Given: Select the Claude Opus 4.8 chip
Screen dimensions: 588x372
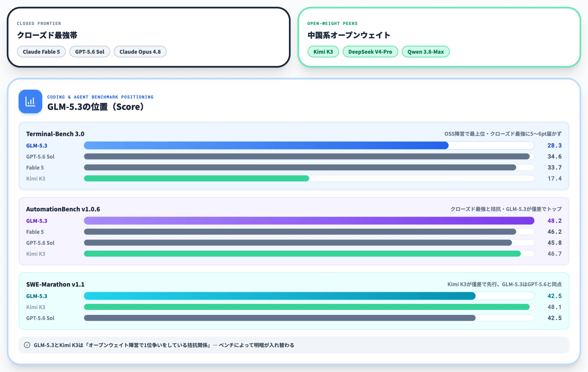Looking at the screenshot, I should click(140, 52).
